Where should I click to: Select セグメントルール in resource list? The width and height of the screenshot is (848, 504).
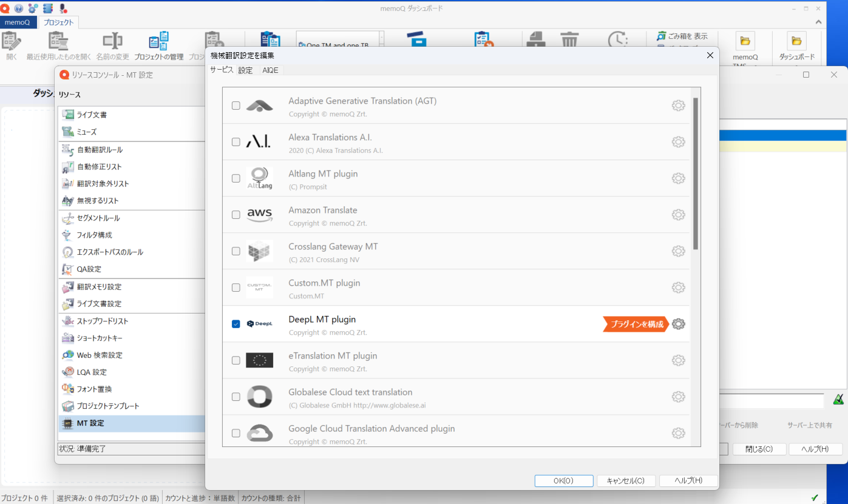[x=132, y=218]
